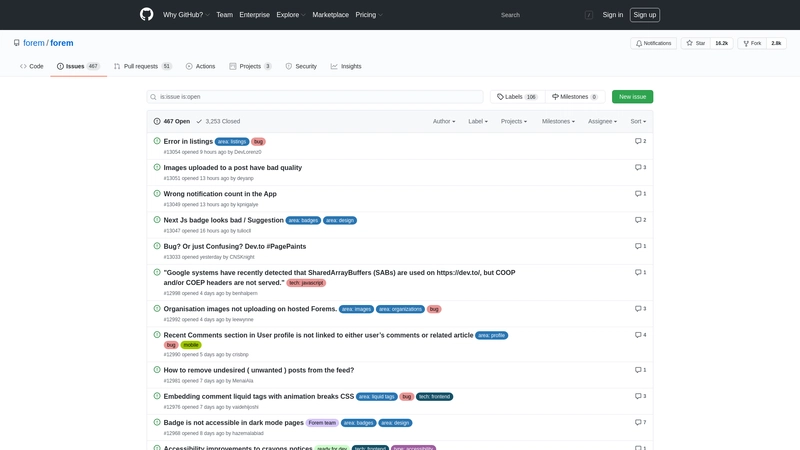Click the Sign up button
Viewport: 800px width, 450px height.
[x=644, y=15]
